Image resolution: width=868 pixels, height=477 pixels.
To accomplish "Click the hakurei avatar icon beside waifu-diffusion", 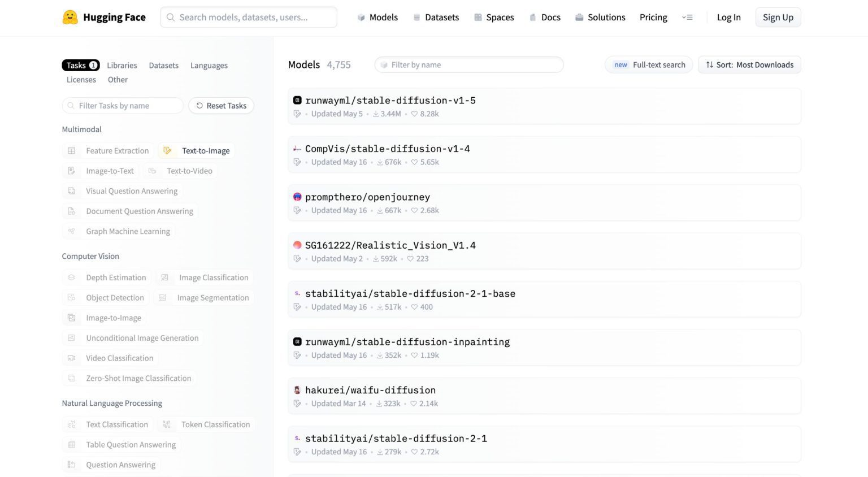I will [x=297, y=391].
